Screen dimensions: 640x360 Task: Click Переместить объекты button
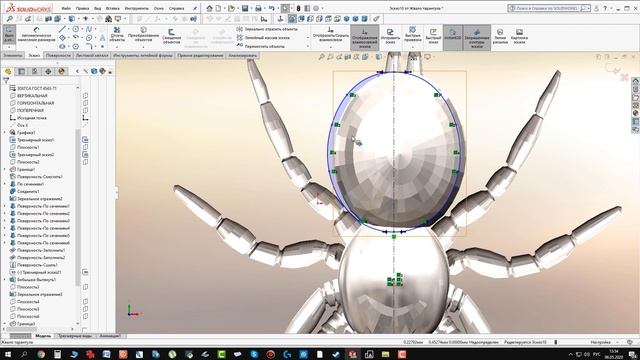coord(261,47)
